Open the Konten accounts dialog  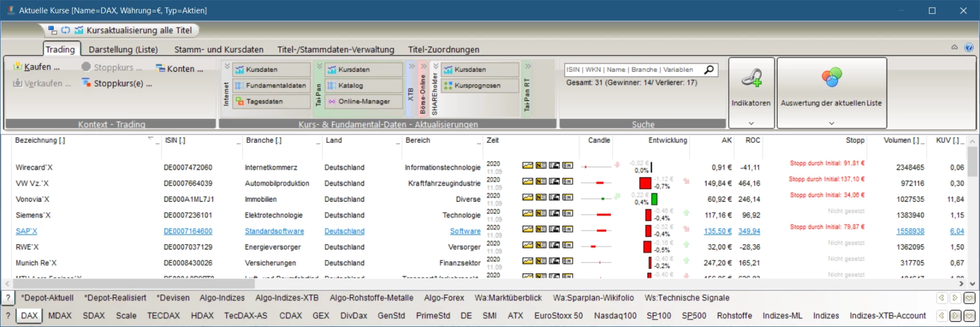coord(180,69)
